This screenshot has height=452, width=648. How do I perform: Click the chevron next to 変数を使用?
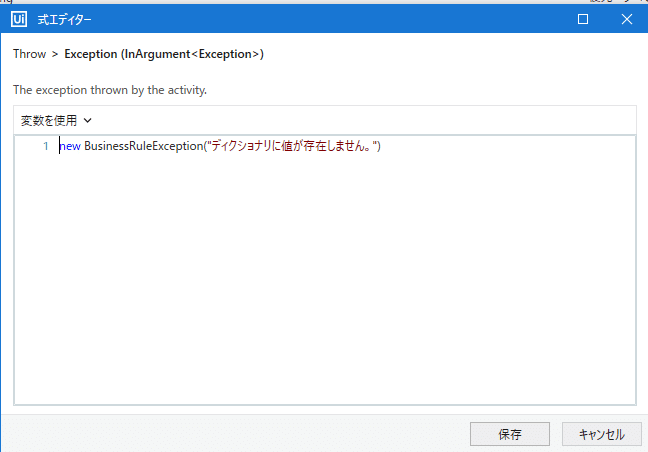[88, 121]
